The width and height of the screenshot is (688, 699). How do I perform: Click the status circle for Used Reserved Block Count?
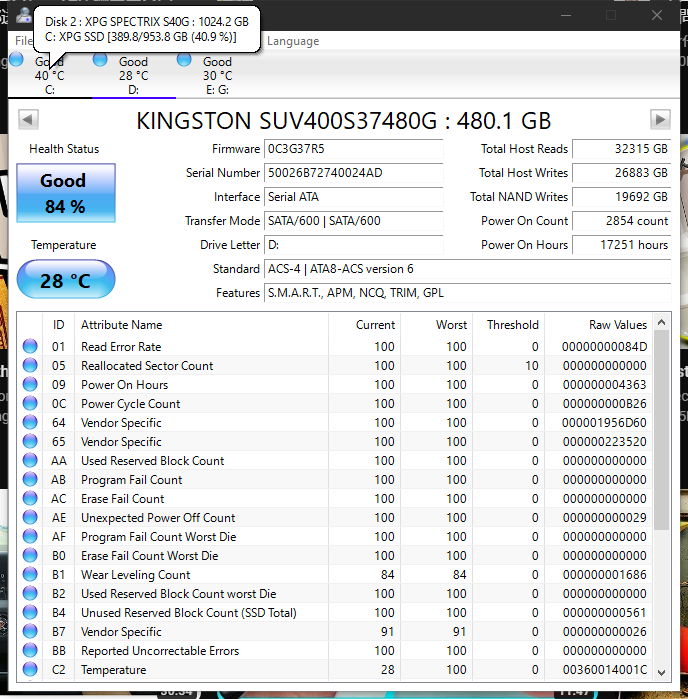(30, 461)
